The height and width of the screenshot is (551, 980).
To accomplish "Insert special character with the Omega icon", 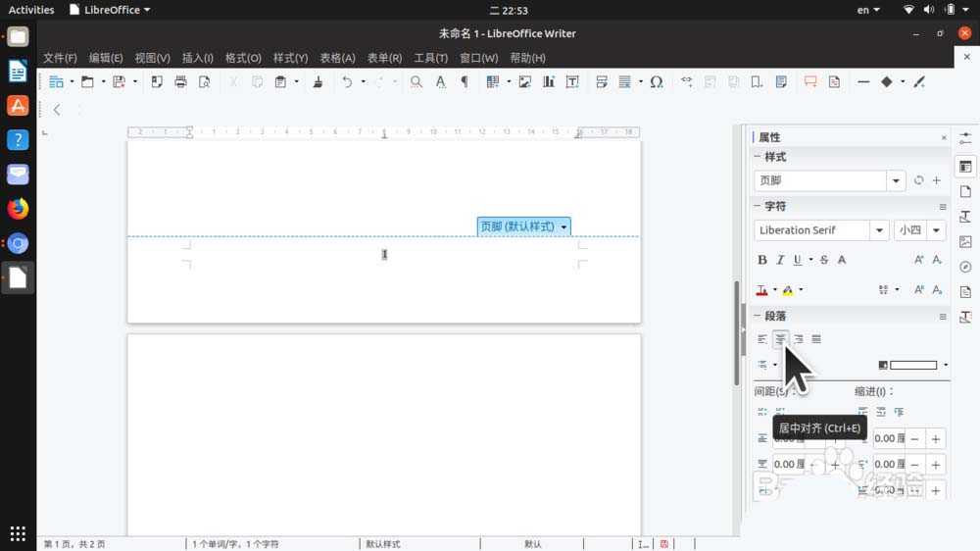I will point(657,82).
